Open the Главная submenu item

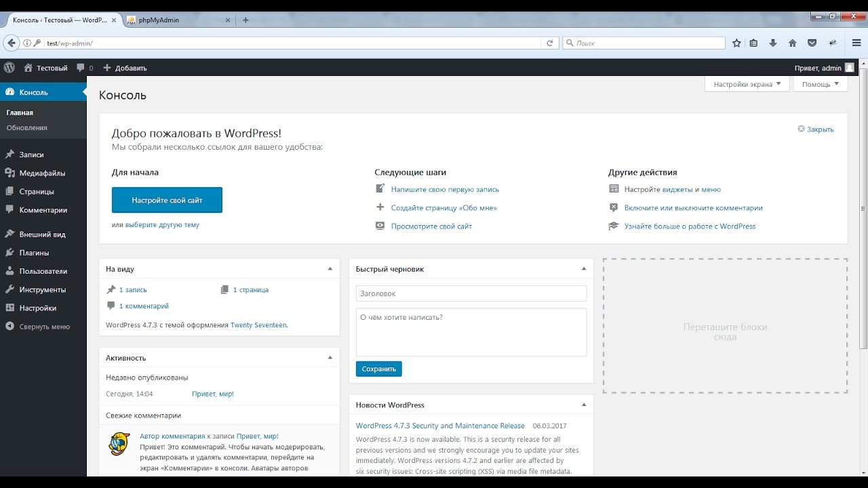coord(20,113)
